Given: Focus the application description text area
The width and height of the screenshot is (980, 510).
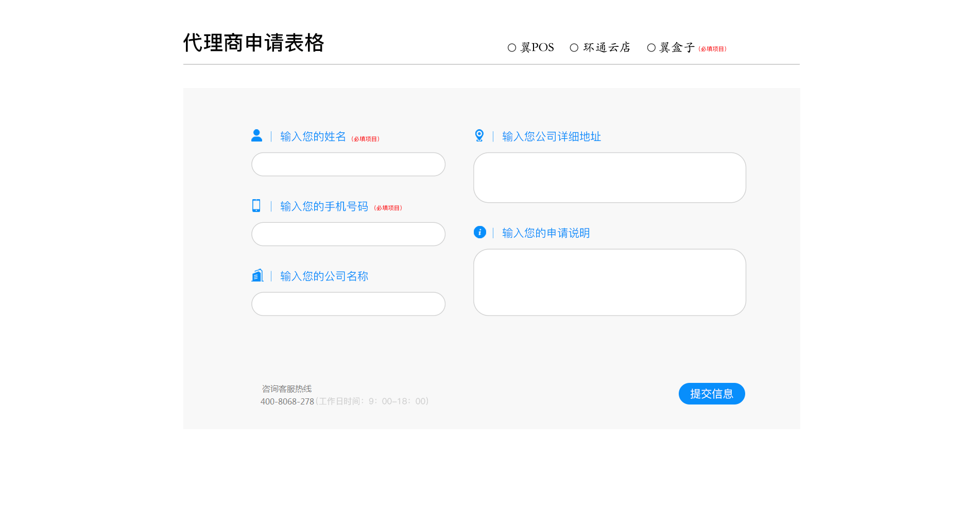Looking at the screenshot, I should 609,283.
